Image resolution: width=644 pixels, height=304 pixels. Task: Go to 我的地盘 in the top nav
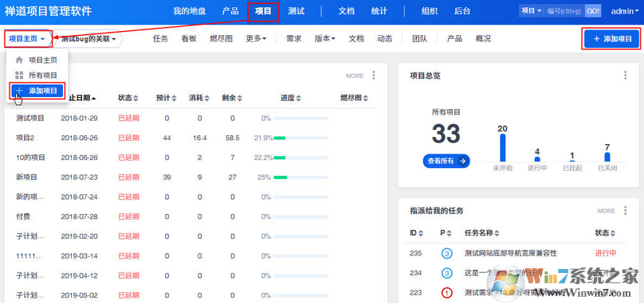coord(189,11)
